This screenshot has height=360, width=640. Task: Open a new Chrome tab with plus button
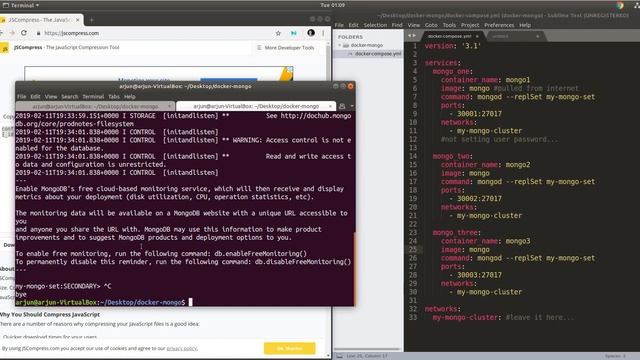click(91, 20)
